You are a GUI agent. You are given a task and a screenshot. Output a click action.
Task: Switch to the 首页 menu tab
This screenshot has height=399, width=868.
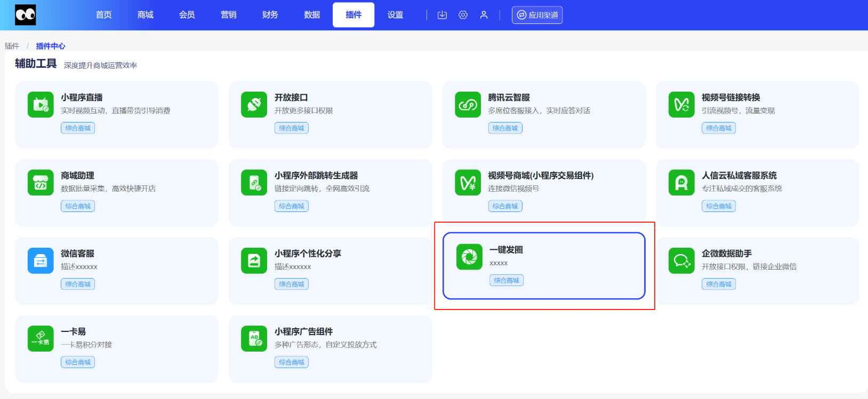pos(103,15)
